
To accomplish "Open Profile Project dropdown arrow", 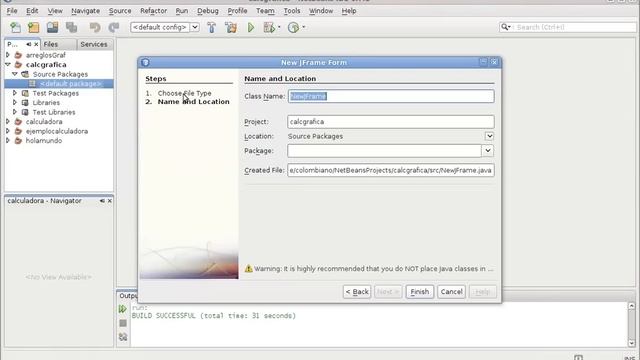I will (x=304, y=27).
